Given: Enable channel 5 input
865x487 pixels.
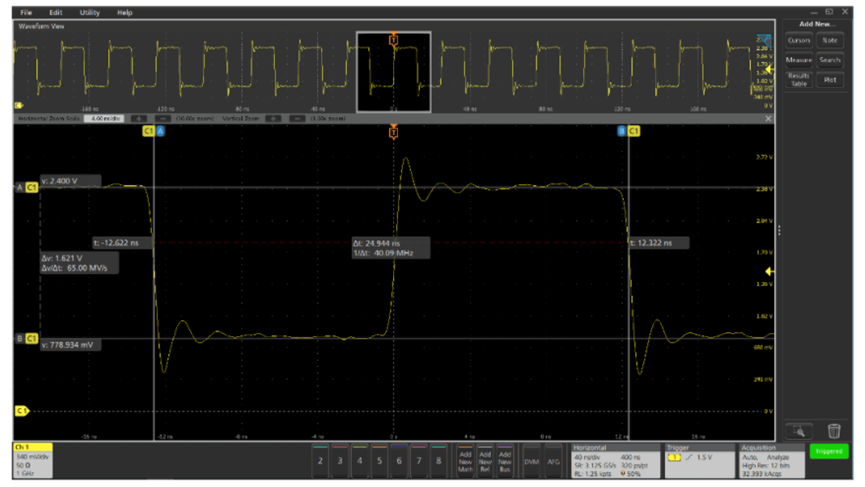Looking at the screenshot, I should click(x=379, y=460).
